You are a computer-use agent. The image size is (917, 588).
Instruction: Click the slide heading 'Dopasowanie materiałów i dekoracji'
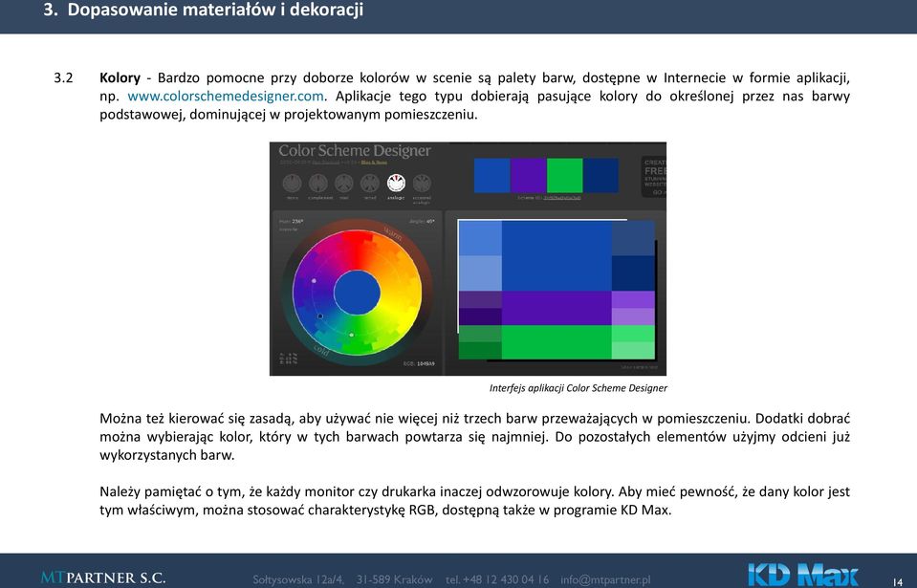coord(215,10)
